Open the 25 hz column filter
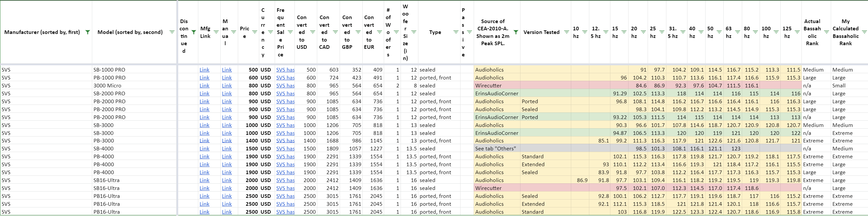 662,32
